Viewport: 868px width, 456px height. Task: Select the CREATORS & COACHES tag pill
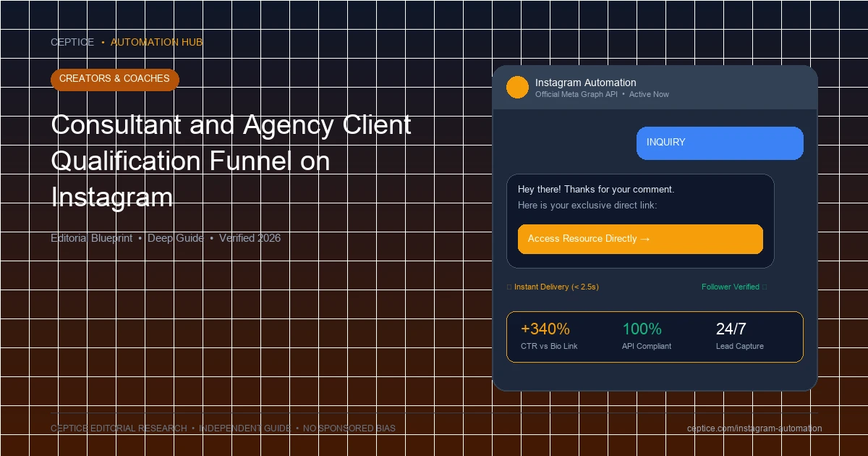(x=114, y=79)
